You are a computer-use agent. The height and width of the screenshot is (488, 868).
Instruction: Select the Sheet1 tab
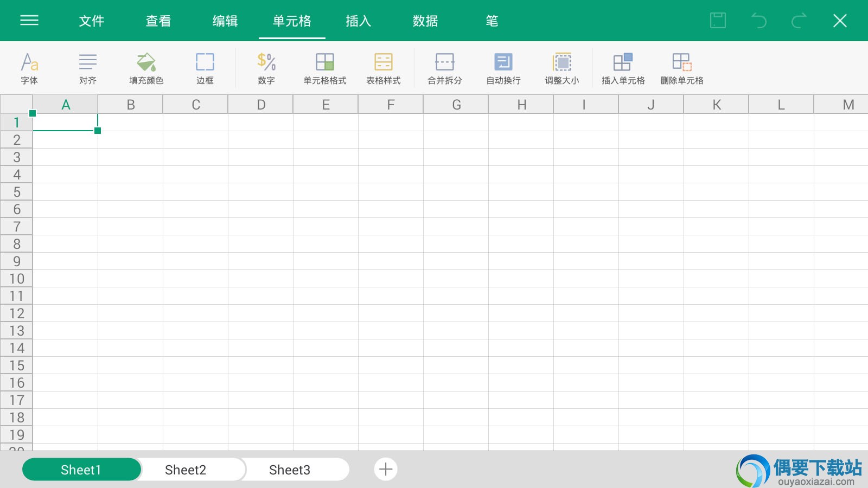(x=81, y=470)
